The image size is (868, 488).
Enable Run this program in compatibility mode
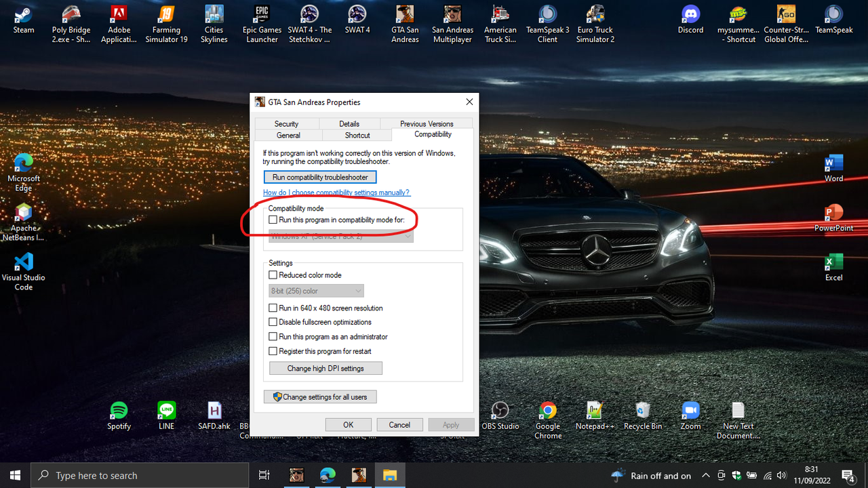[x=273, y=220]
